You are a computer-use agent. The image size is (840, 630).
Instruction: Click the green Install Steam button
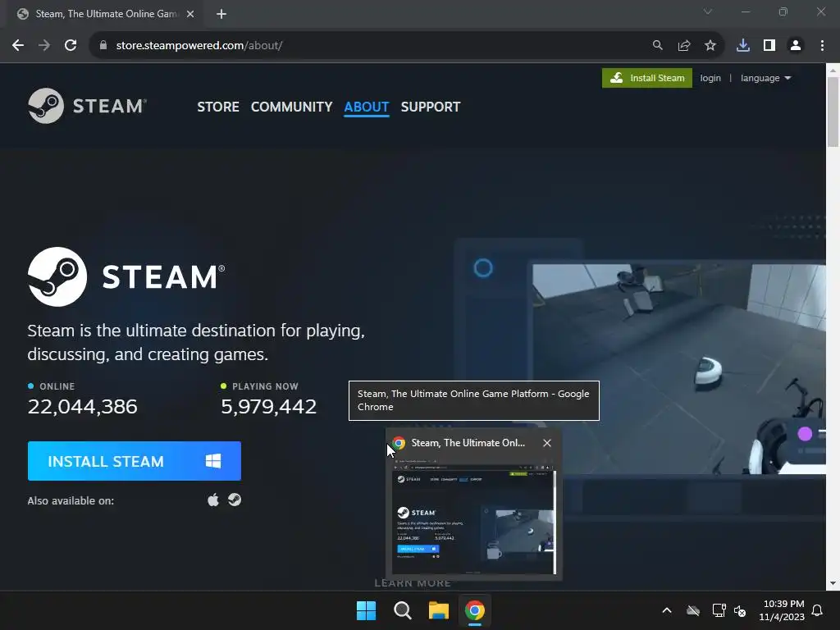tap(646, 78)
